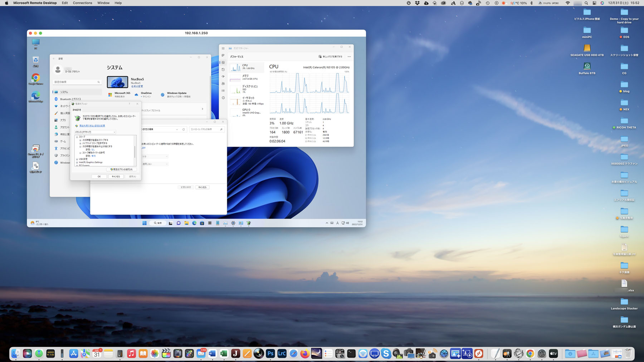The width and height of the screenshot is (644, 362).
Task: Click the power options tree scrollbar
Action: coord(135,151)
